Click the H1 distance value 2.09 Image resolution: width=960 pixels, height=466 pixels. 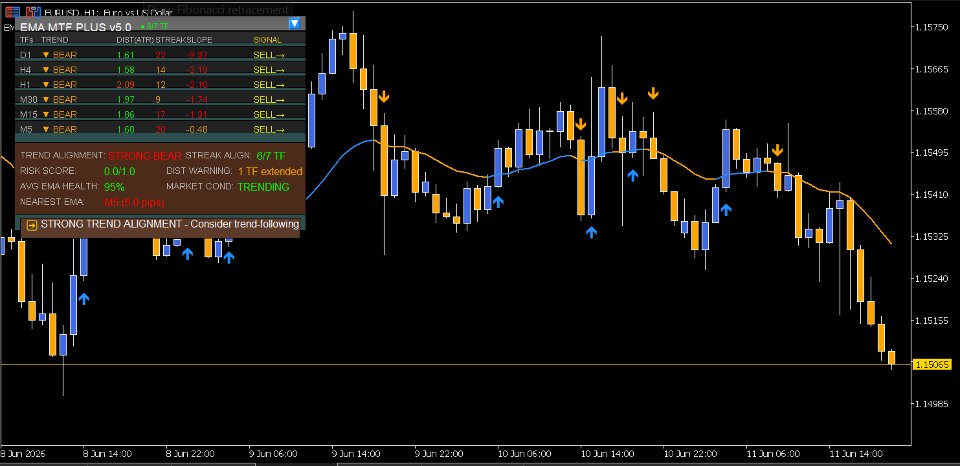point(125,85)
